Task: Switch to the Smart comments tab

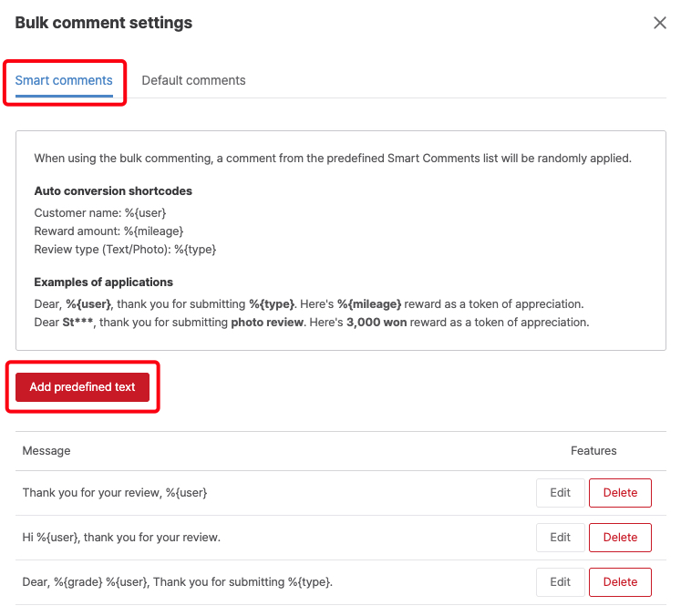Action: [x=64, y=80]
